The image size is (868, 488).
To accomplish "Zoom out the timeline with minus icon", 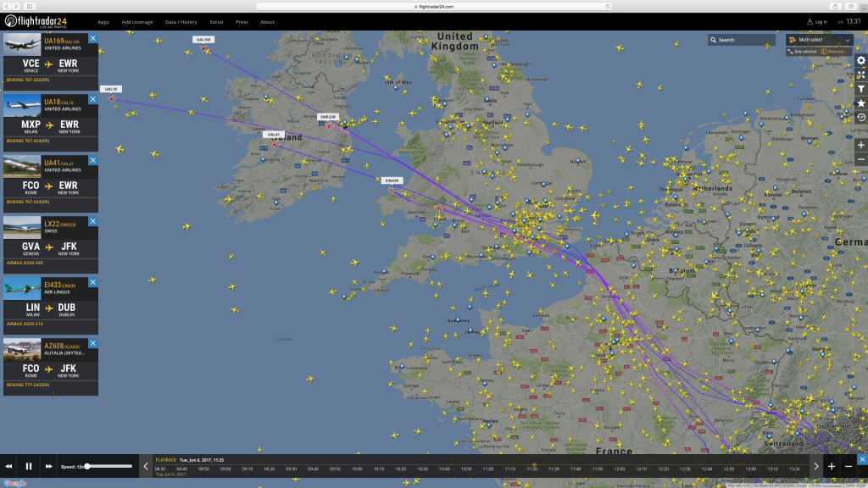I will tap(848, 467).
